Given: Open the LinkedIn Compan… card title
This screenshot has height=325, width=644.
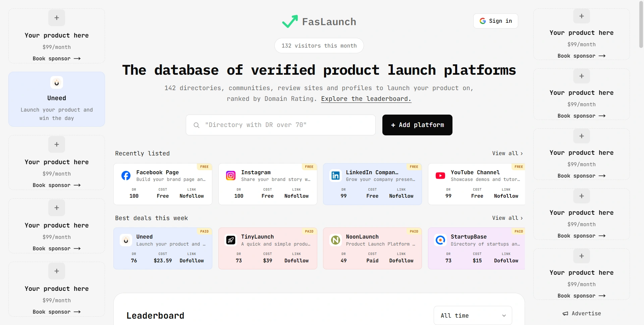Looking at the screenshot, I should tap(372, 172).
